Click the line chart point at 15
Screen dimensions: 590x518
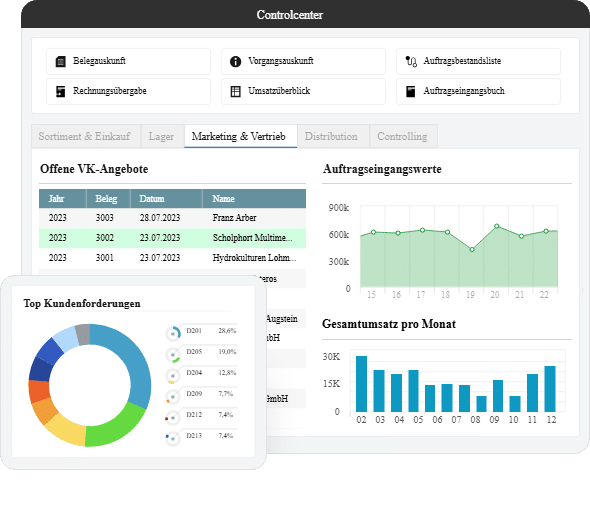[x=373, y=232]
